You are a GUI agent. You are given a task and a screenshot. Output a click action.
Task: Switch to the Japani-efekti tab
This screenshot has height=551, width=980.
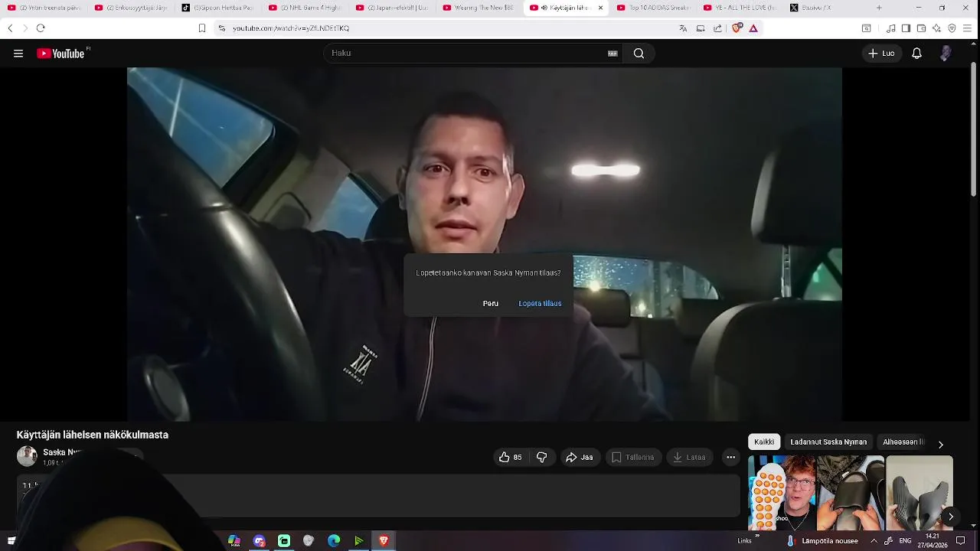394,8
